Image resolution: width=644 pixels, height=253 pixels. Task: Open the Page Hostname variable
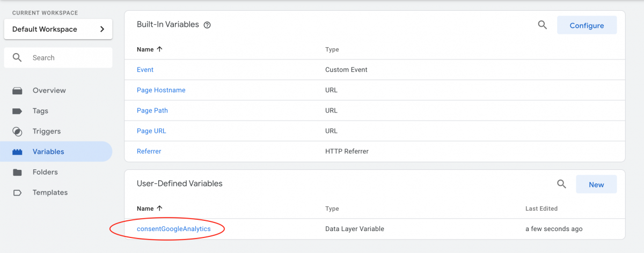(161, 90)
